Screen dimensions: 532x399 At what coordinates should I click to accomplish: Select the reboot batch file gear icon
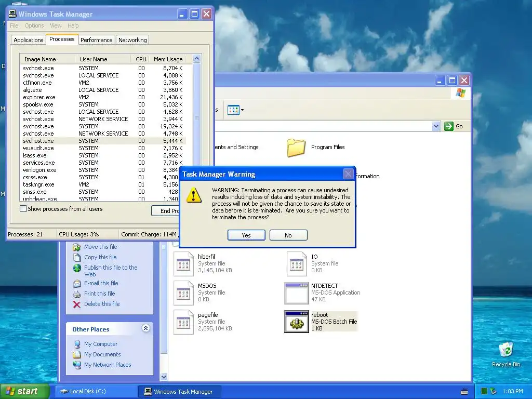297,322
